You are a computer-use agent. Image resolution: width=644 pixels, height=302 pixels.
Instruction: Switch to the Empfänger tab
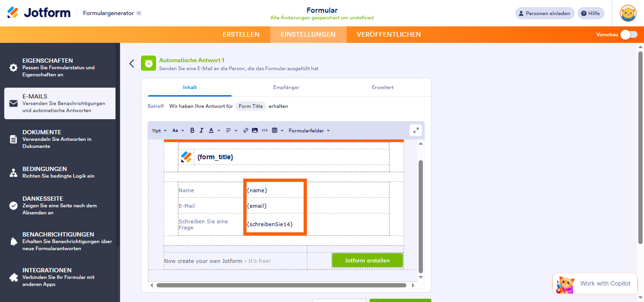286,87
